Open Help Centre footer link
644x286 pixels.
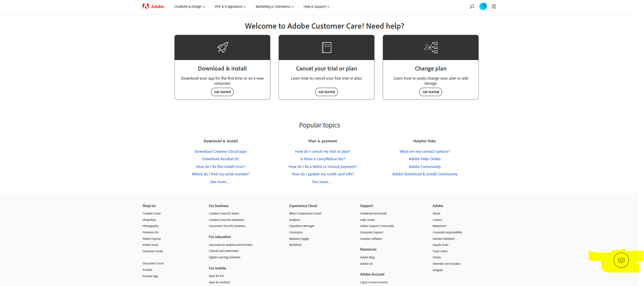pyautogui.click(x=368, y=220)
